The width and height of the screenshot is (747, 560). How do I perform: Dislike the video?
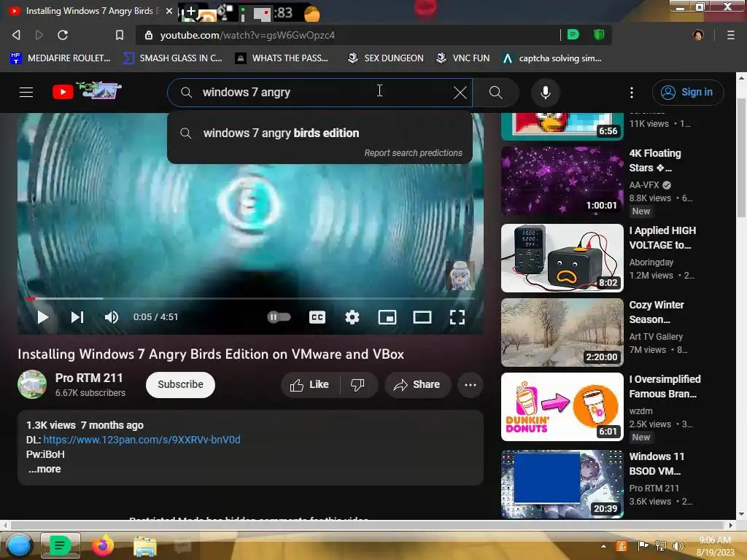tap(357, 385)
